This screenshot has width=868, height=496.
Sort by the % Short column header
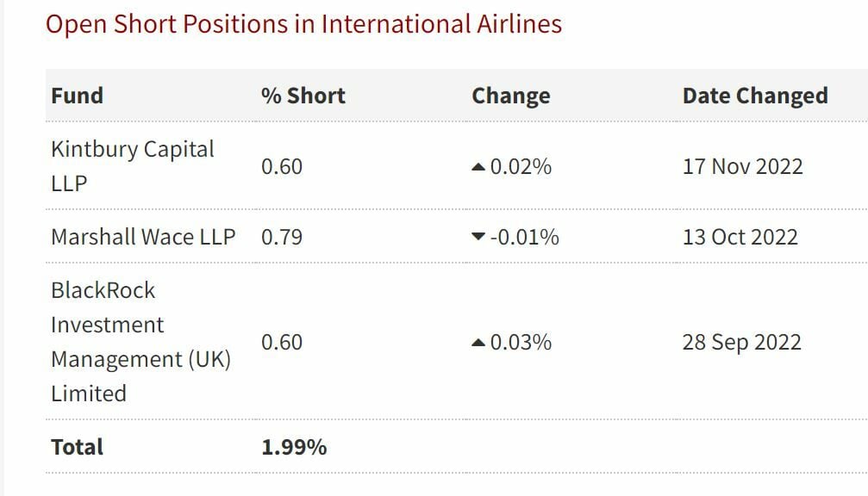303,95
